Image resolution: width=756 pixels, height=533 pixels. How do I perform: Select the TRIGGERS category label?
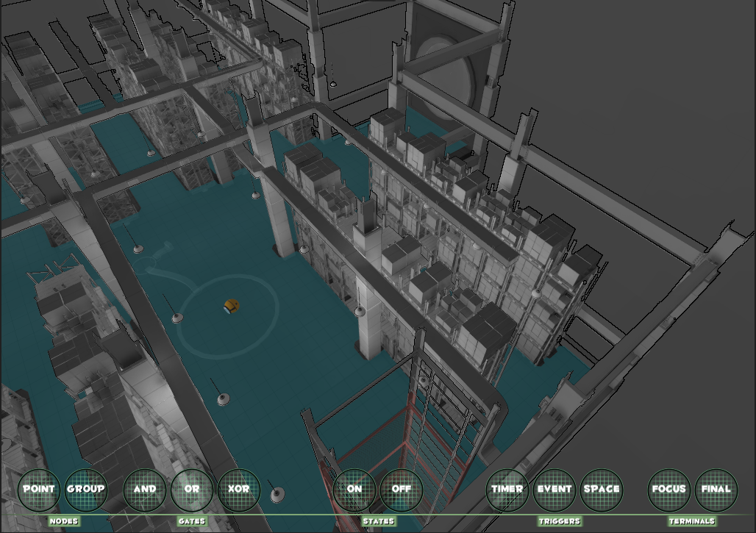click(559, 521)
